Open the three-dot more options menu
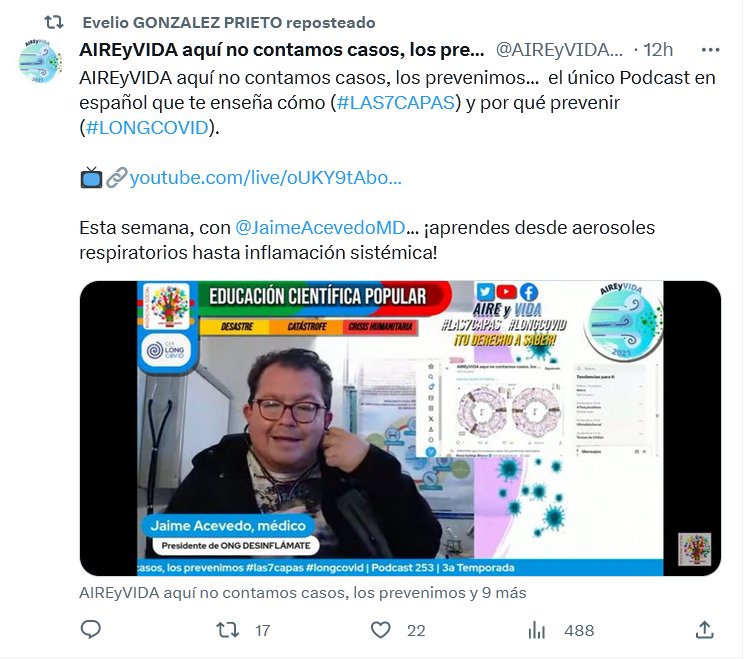756x660 pixels. point(710,50)
